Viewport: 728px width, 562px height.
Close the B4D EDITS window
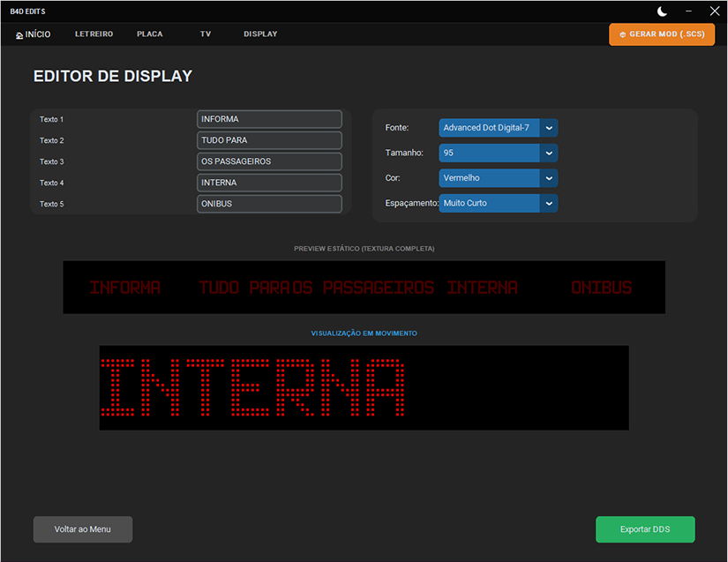click(x=715, y=11)
